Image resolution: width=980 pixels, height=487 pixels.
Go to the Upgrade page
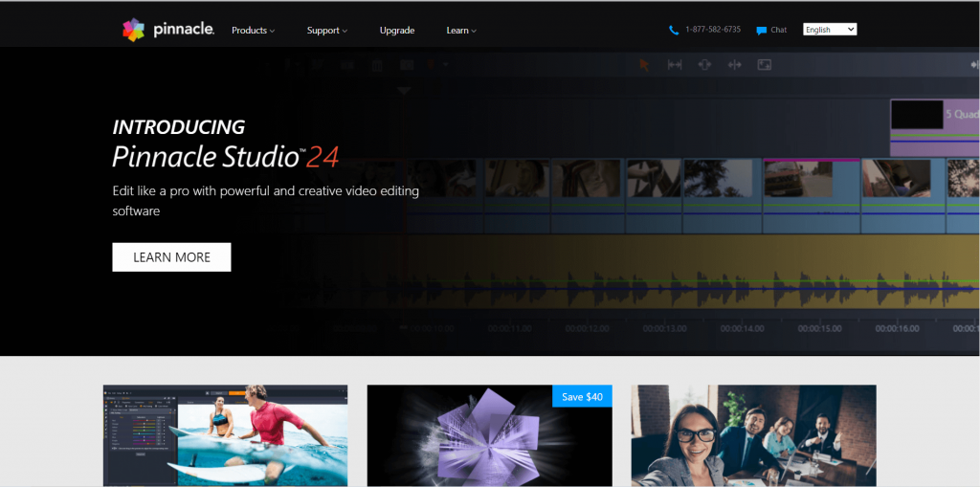coord(397,31)
